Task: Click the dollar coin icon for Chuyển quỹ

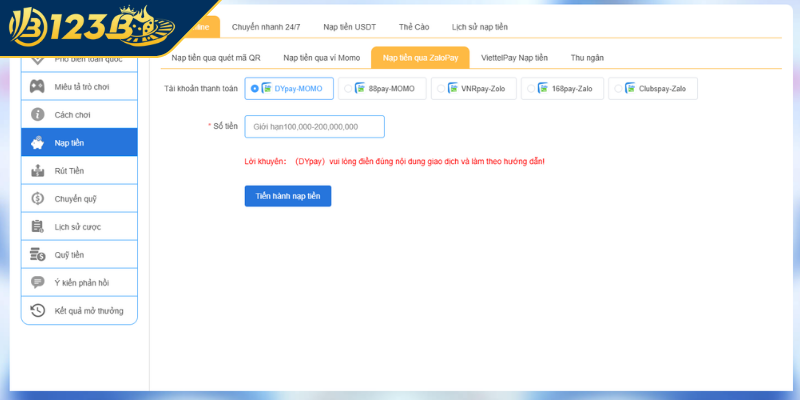Action: coord(38,199)
